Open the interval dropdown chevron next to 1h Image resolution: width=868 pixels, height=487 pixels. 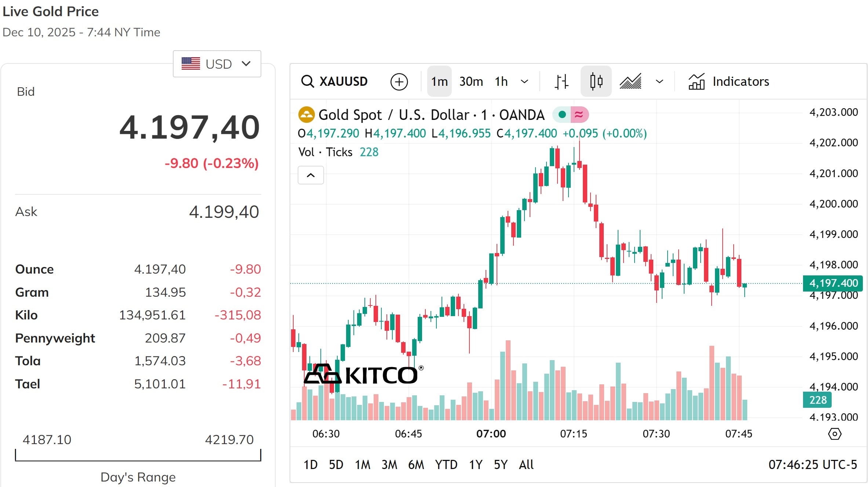(524, 81)
